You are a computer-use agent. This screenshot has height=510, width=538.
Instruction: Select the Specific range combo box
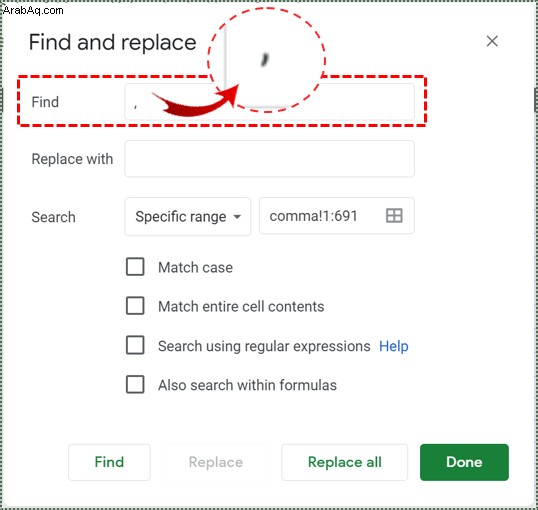coord(187,217)
